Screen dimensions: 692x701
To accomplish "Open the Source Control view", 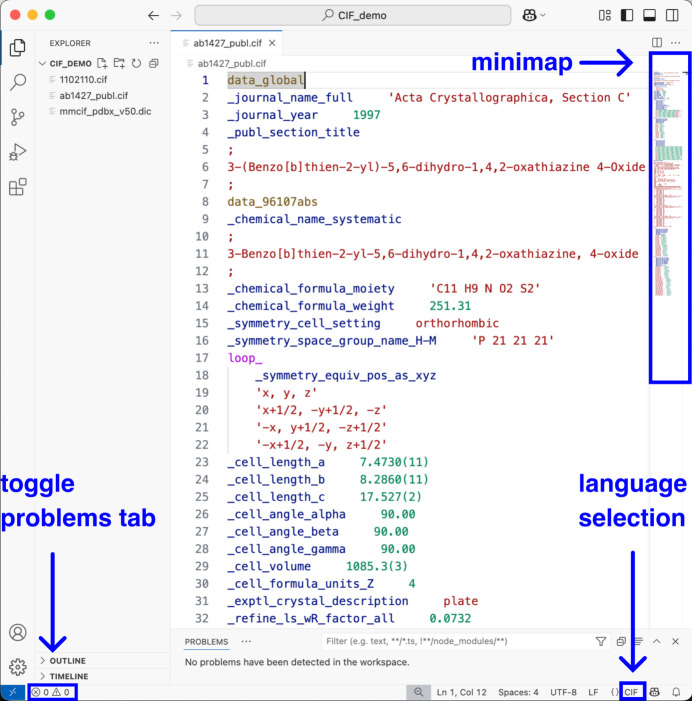I will pyautogui.click(x=17, y=117).
